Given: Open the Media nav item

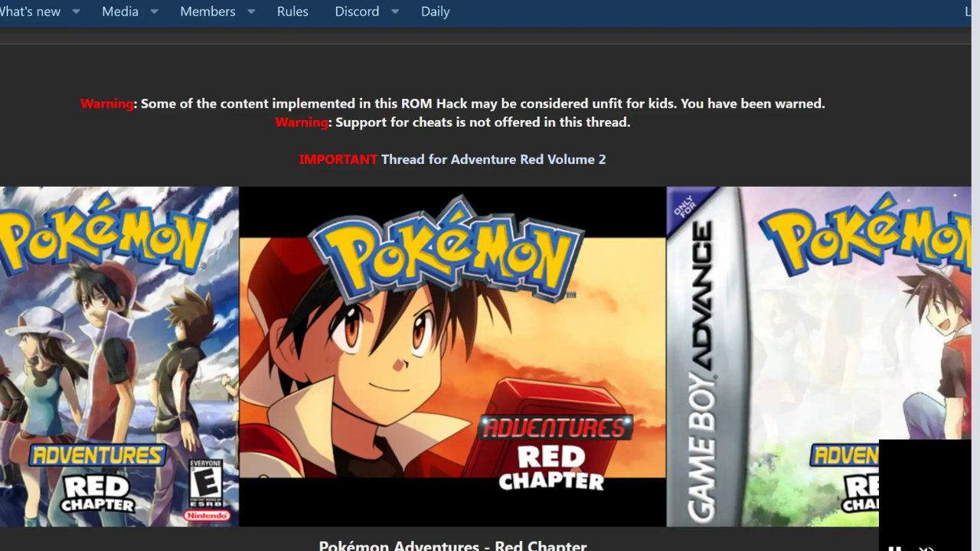Looking at the screenshot, I should (120, 11).
